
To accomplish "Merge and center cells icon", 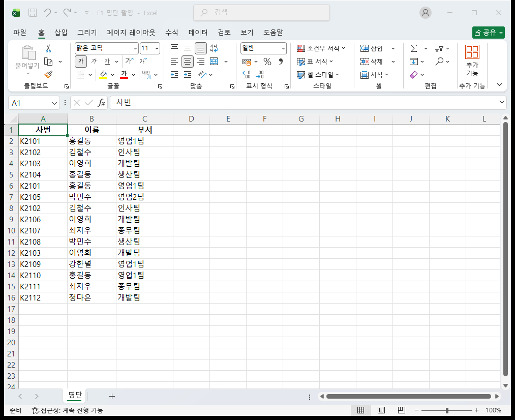I will (x=214, y=62).
